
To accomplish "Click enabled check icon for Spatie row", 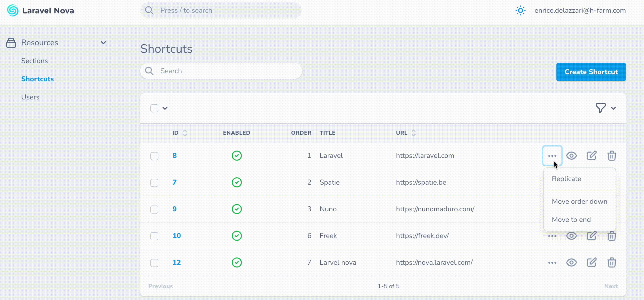I will click(237, 182).
